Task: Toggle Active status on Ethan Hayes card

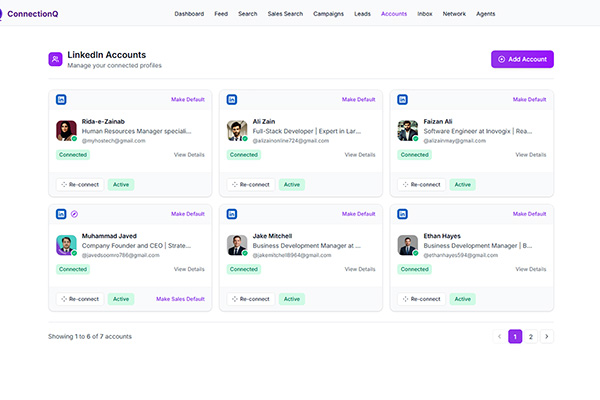Action: click(x=463, y=299)
